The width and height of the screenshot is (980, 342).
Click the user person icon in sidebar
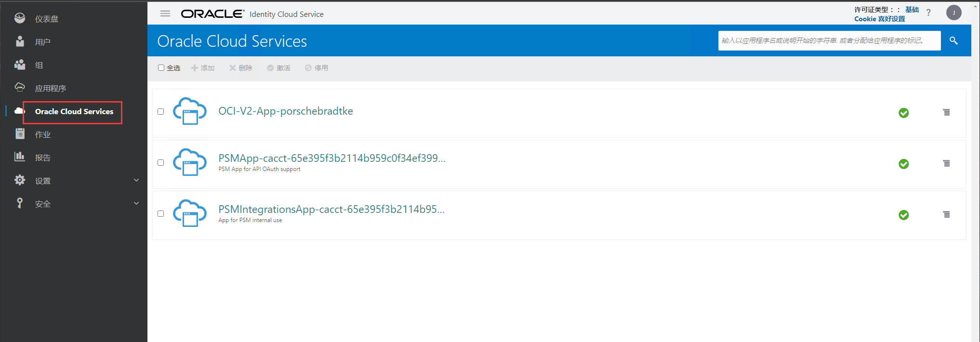(20, 41)
